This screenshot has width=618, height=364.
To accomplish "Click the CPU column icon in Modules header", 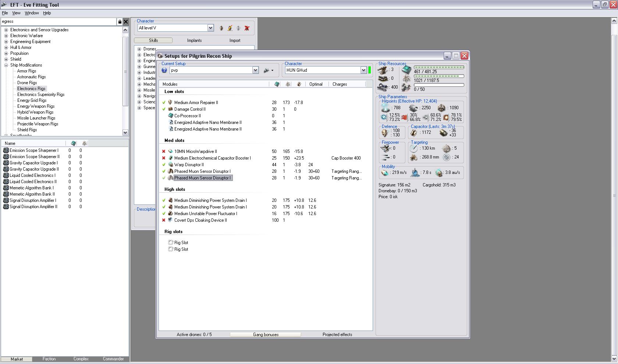I will click(277, 84).
